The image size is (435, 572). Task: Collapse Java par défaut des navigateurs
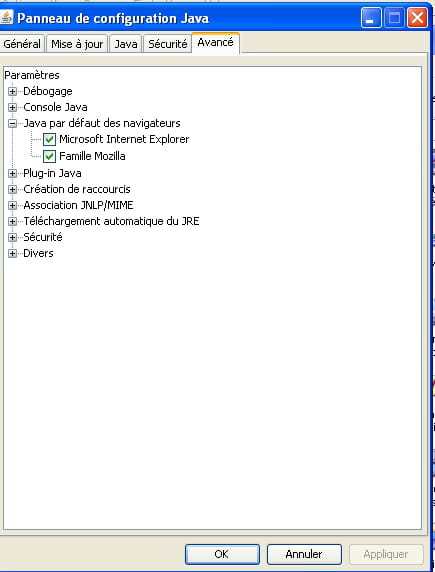click(x=12, y=123)
